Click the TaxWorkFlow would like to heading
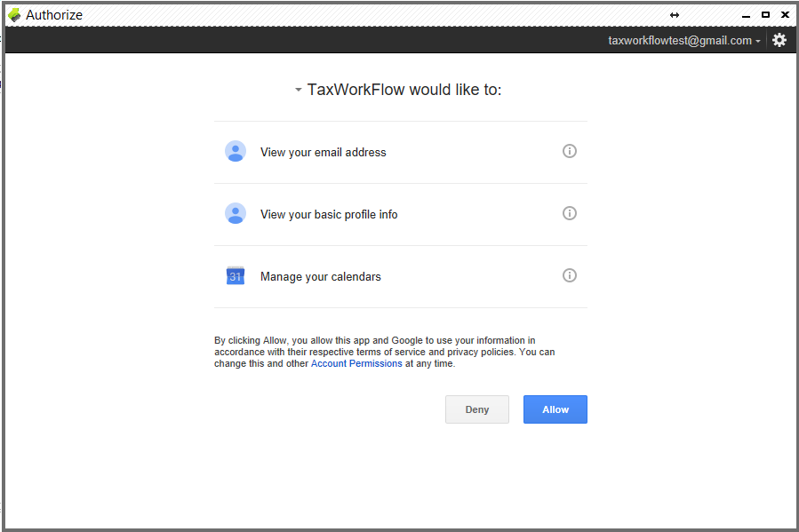The image size is (799, 532). [404, 90]
